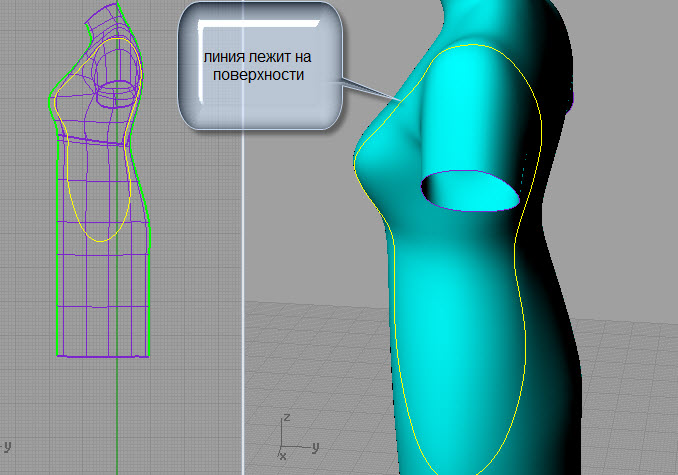Click the vertical divider between the two viewports
The width and height of the screenshot is (678, 475).
pos(243,238)
